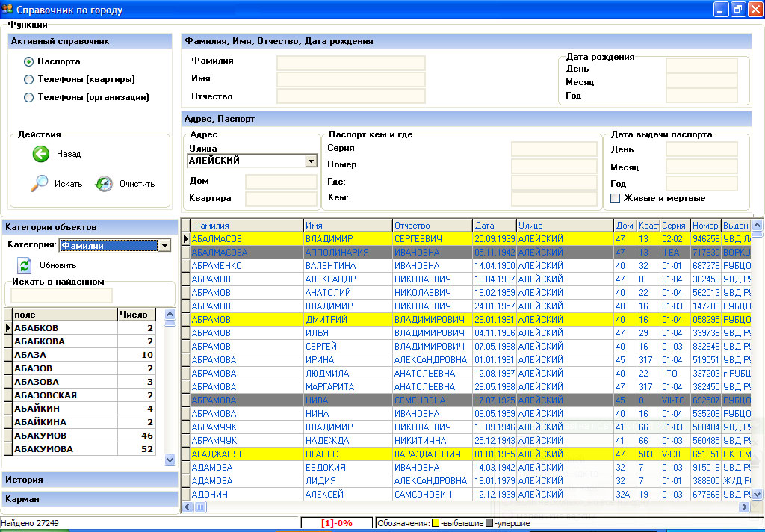This screenshot has width=765, height=532.
Task: Click the Фамилия input field
Action: click(350, 62)
